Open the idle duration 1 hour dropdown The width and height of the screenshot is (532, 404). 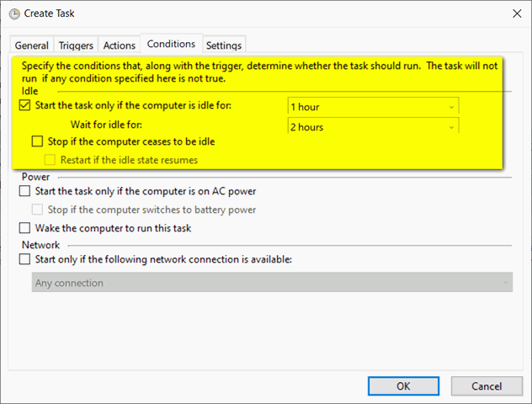click(x=373, y=107)
